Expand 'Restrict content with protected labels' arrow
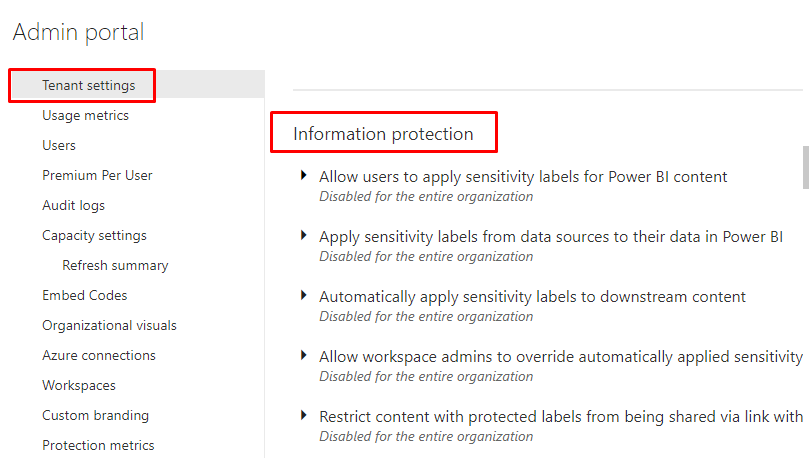The width and height of the screenshot is (809, 458). point(303,416)
